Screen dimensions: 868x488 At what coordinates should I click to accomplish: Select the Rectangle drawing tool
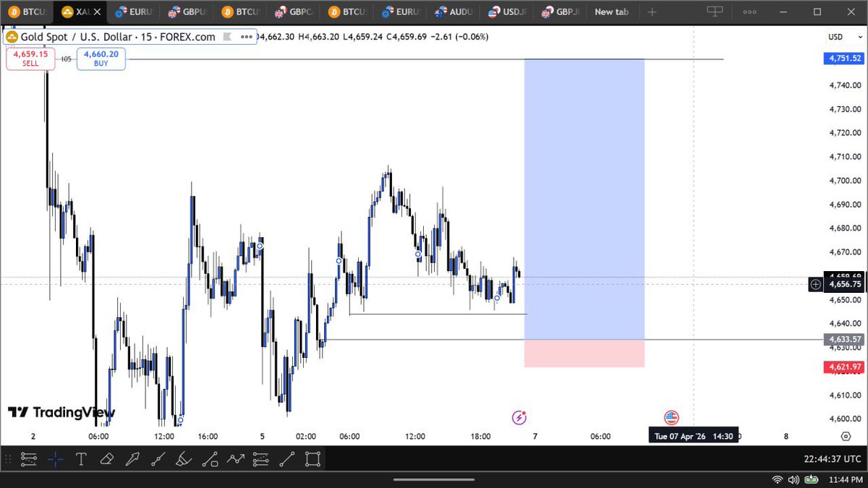[312, 458]
